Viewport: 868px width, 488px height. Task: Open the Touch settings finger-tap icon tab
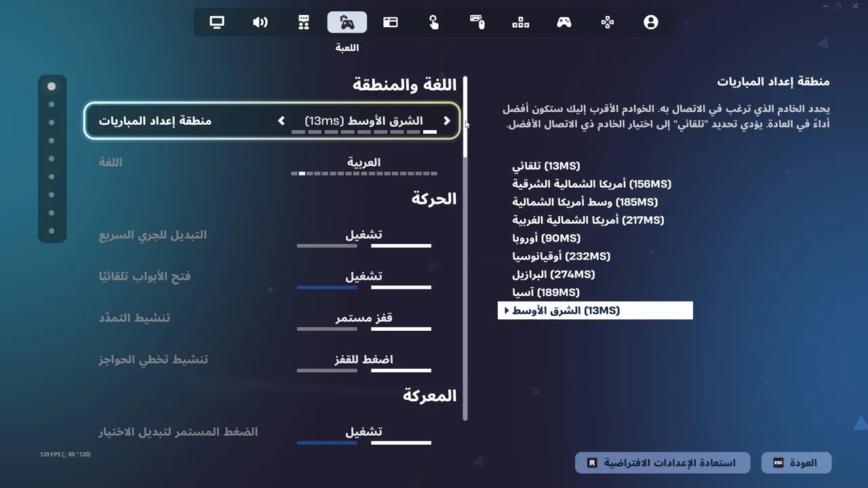point(434,22)
